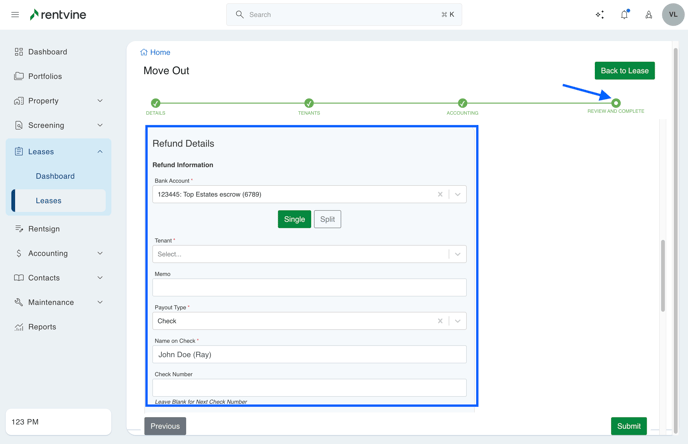Expand the Bank Account dropdown arrow
Screen dimensions: 688x444
[458, 195]
